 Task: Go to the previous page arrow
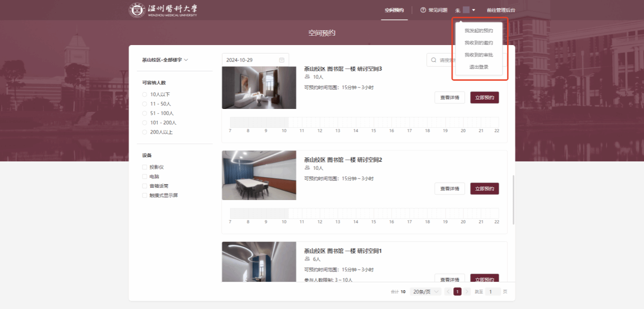448,292
